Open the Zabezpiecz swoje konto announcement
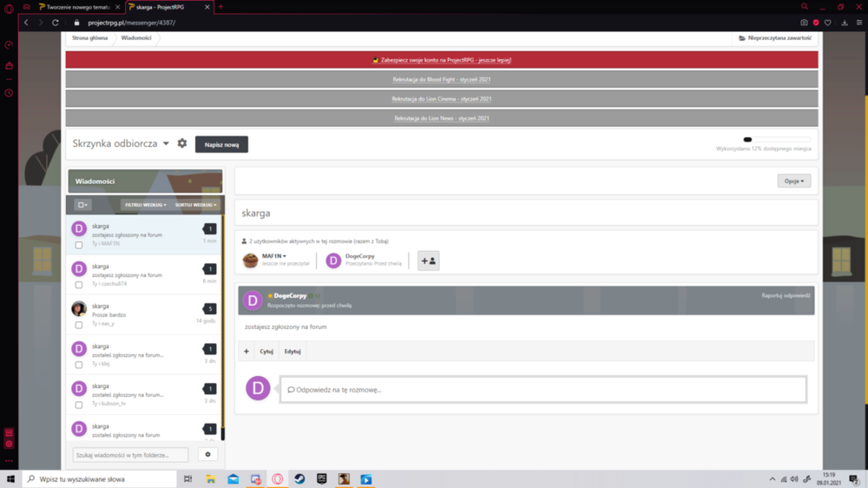868x488 pixels. click(445, 60)
